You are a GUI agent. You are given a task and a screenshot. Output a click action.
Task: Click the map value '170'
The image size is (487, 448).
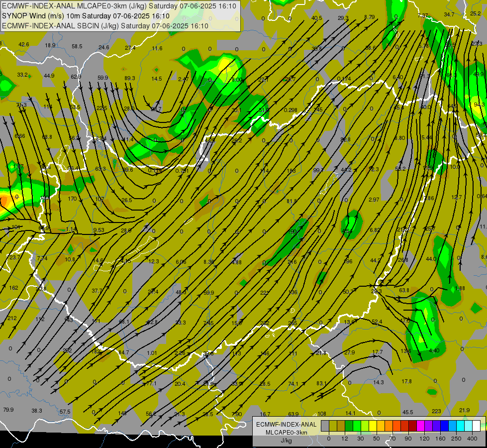pyautogui.click(x=72, y=198)
